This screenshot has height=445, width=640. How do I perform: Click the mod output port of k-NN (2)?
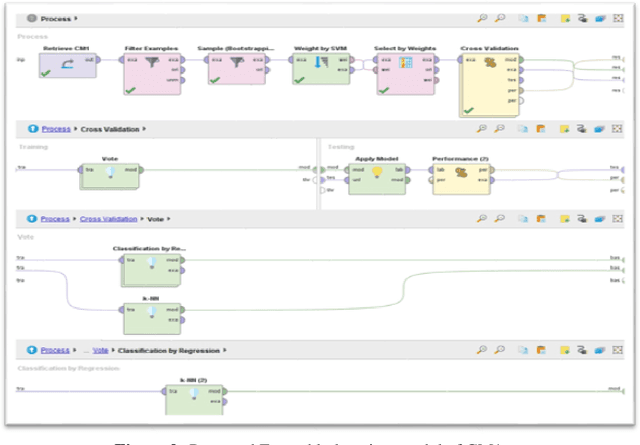point(225,391)
